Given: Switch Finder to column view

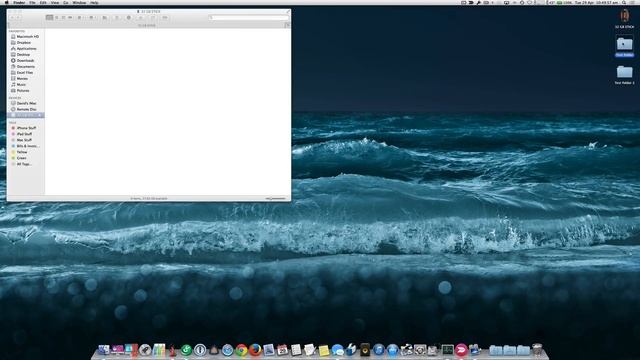Looking at the screenshot, I should click(64, 18).
